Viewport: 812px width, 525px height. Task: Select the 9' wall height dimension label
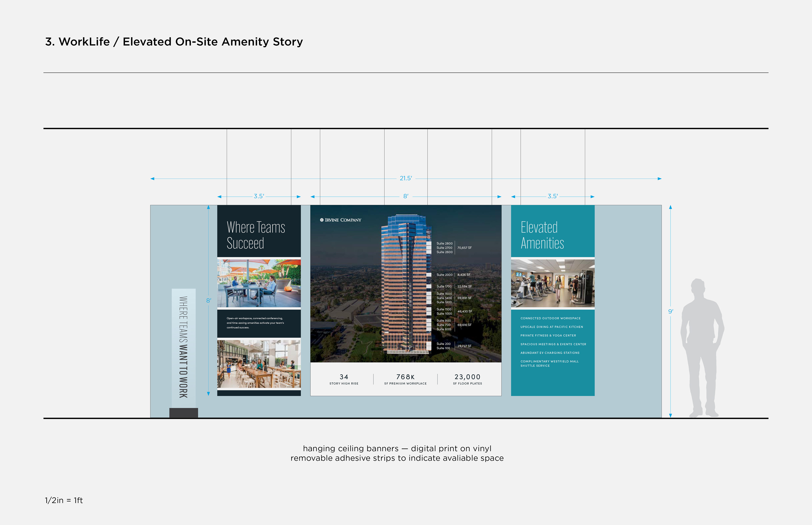[x=671, y=311]
